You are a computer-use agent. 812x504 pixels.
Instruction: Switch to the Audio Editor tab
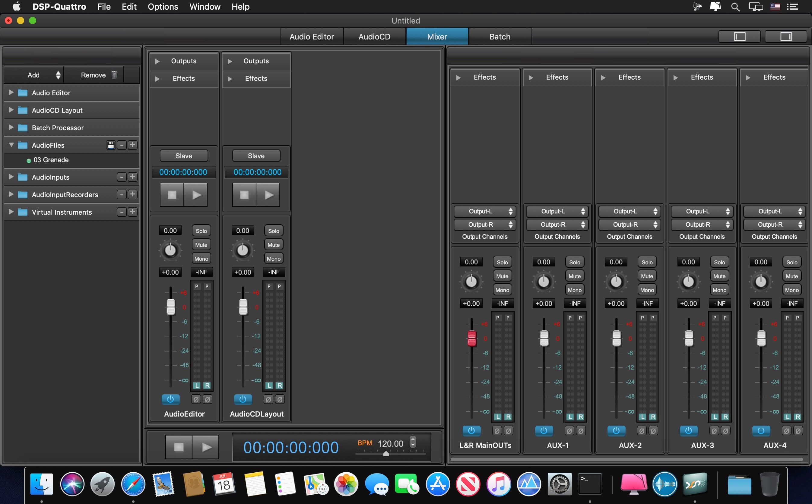click(312, 36)
